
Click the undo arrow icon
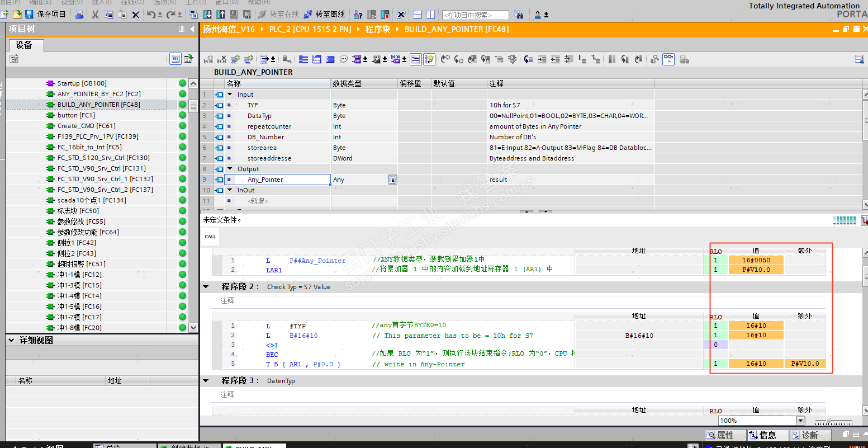[151, 14]
